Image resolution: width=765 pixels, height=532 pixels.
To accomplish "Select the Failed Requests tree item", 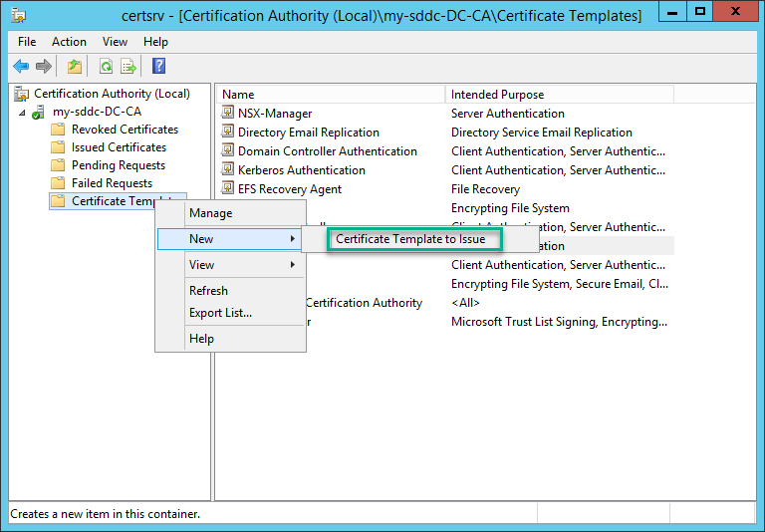I will [113, 183].
